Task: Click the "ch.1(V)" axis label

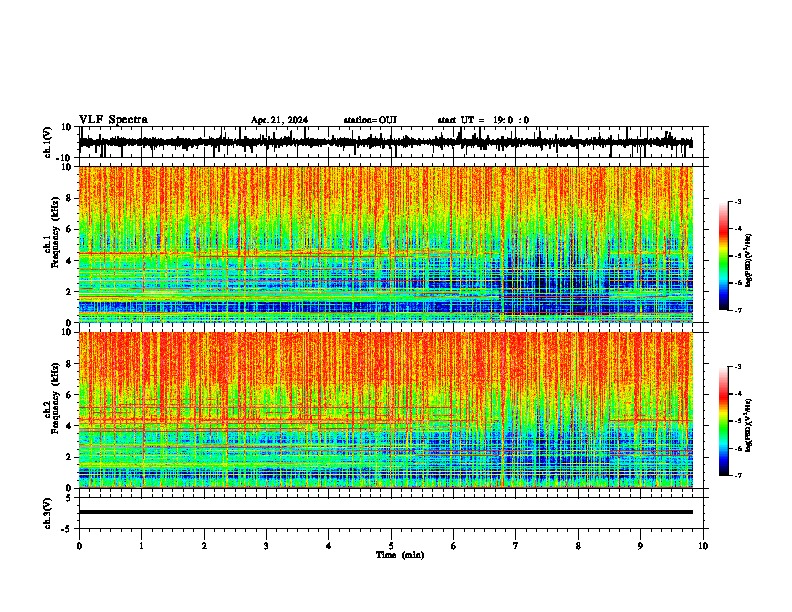Action: tap(48, 142)
